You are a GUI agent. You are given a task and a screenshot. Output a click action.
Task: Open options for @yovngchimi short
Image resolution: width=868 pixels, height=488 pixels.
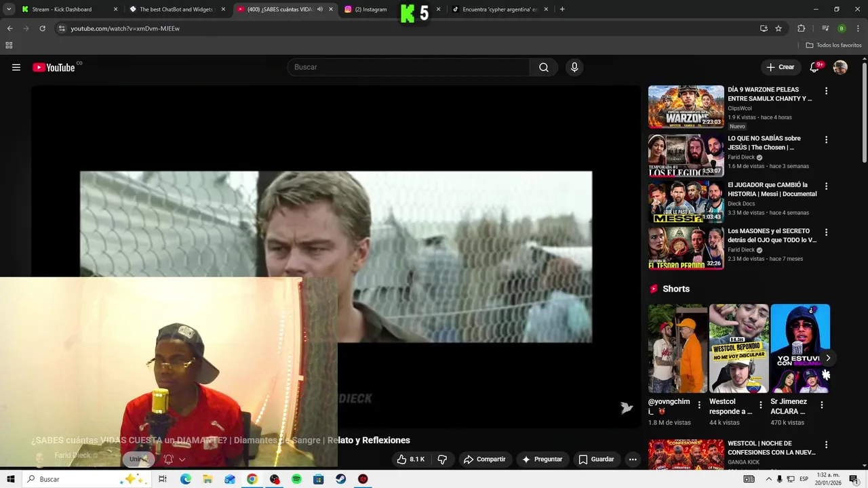point(699,405)
